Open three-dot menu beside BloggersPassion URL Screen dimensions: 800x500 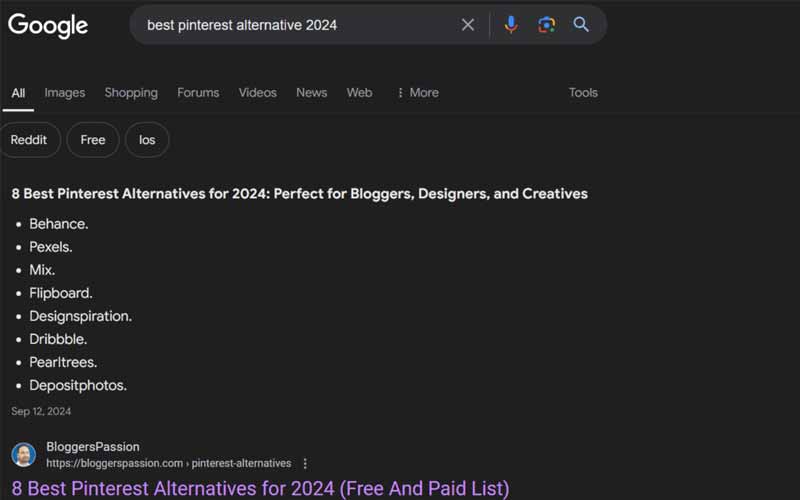[305, 463]
